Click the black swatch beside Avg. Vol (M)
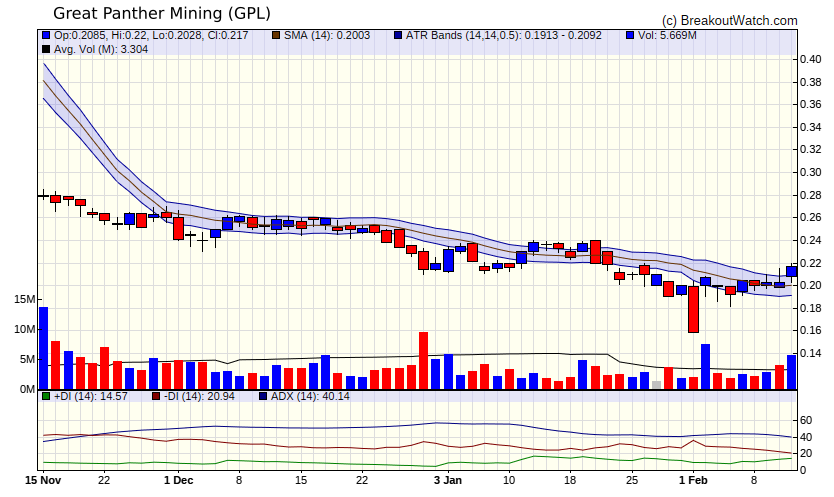 pos(46,49)
